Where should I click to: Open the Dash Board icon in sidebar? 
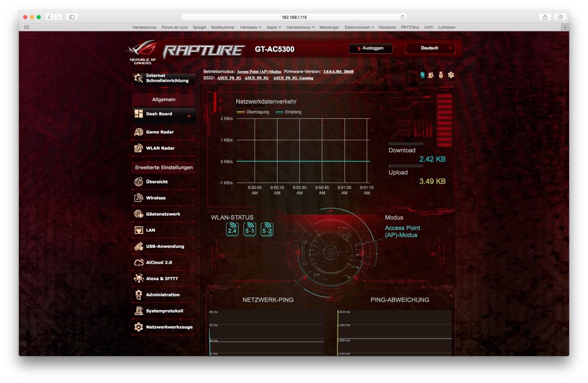pos(138,114)
